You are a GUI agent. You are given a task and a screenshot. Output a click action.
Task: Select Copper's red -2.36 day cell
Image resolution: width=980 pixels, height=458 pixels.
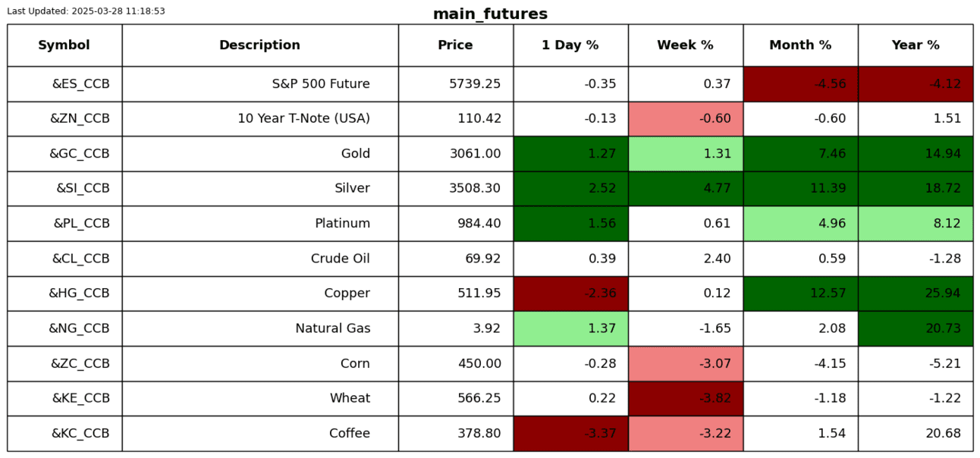click(570, 293)
